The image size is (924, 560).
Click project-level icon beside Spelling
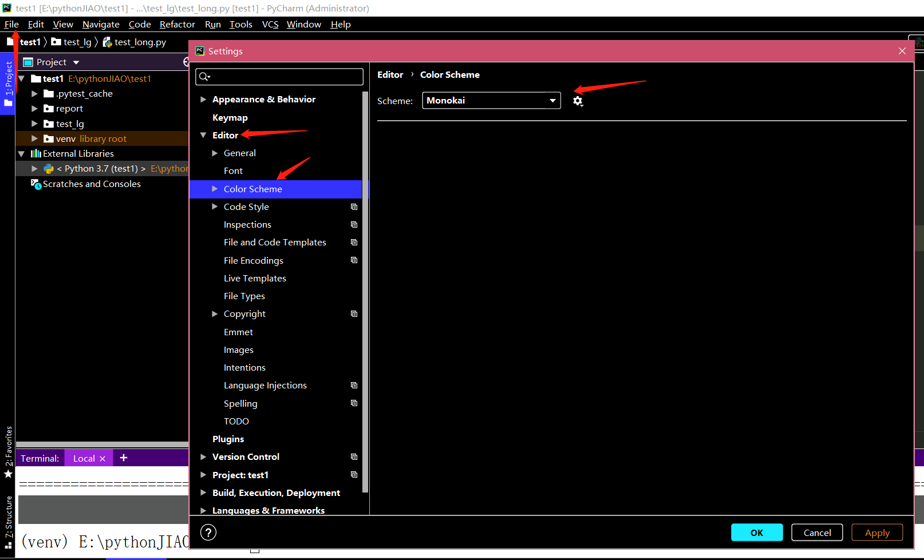click(x=354, y=403)
